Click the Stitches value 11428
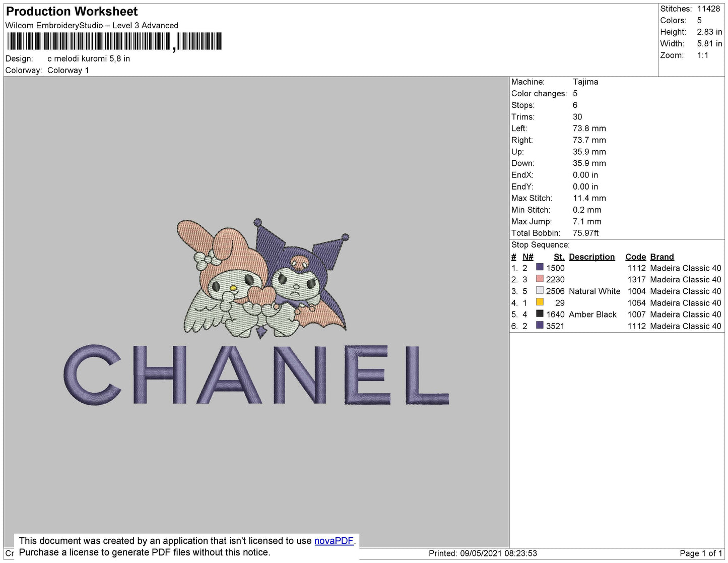The image size is (728, 563). click(708, 9)
